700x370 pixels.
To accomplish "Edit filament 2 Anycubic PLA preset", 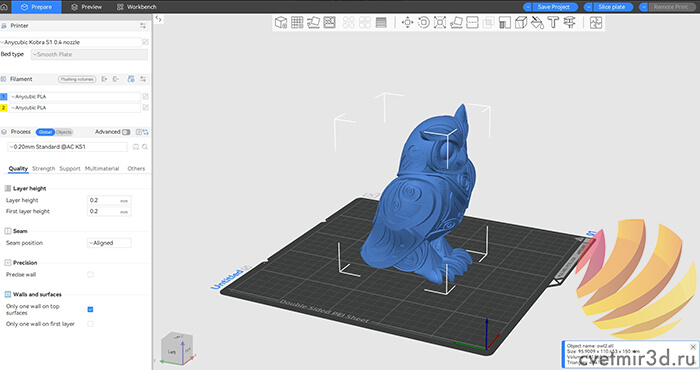I will tap(145, 108).
